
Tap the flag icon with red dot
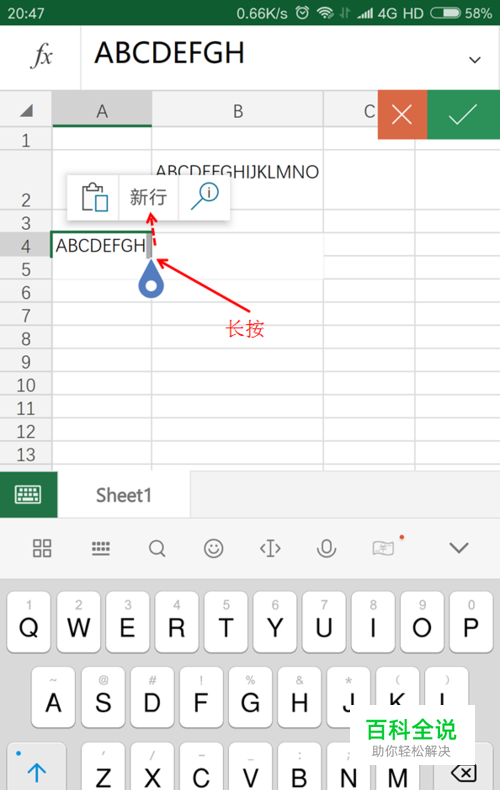coord(384,548)
